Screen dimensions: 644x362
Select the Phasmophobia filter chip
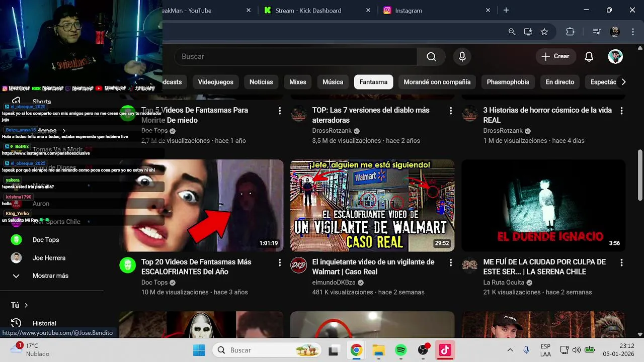pos(508,82)
